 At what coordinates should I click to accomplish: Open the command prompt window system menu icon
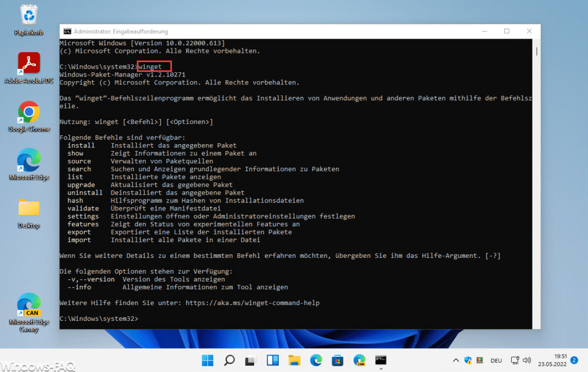coord(67,32)
